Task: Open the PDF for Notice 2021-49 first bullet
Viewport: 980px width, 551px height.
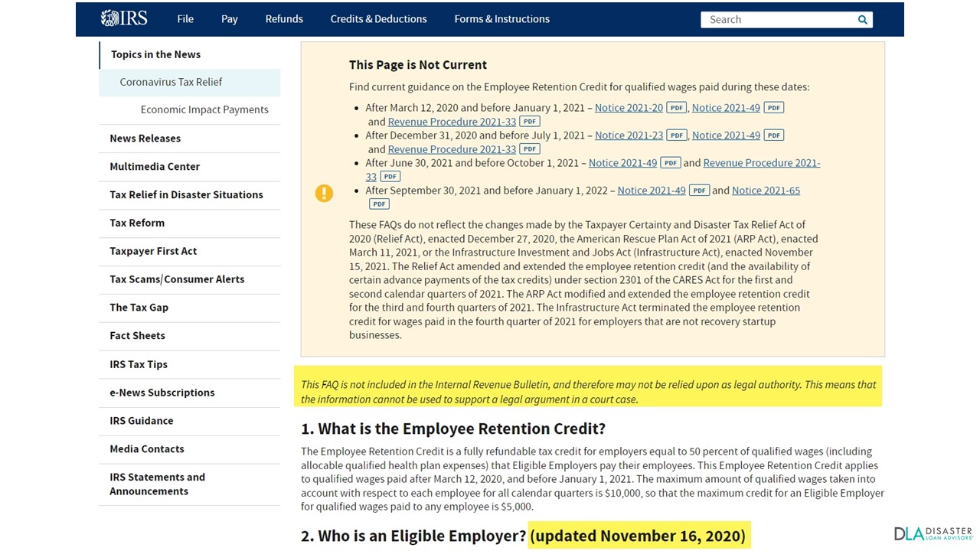Action: click(773, 108)
